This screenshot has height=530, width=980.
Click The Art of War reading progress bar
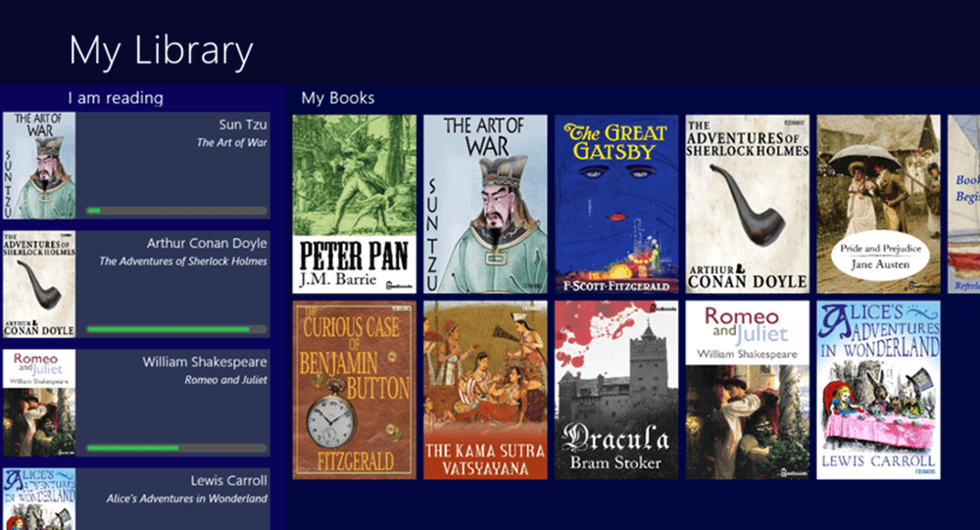(x=176, y=211)
